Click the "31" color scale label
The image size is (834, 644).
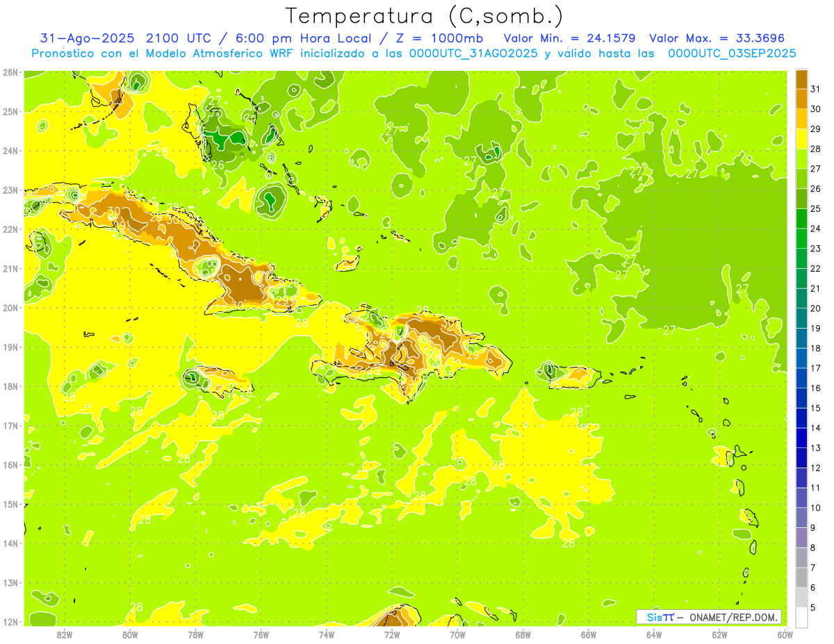pos(816,88)
